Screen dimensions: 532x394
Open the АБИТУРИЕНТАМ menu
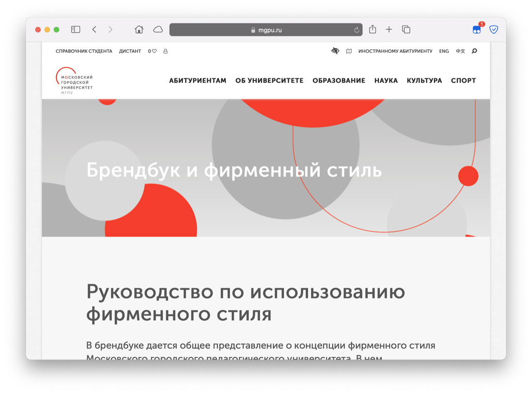click(198, 81)
